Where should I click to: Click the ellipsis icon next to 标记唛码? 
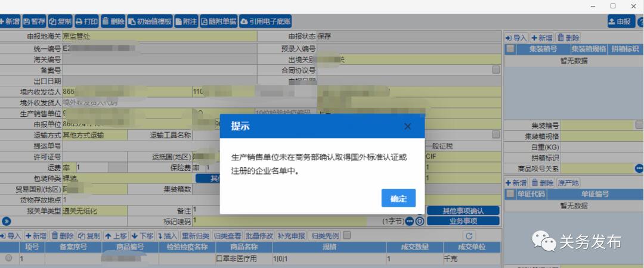[410, 222]
